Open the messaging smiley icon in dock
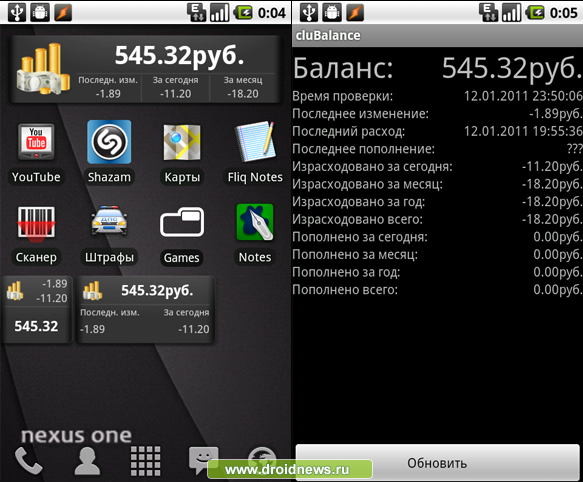The width and height of the screenshot is (583, 482). (203, 460)
